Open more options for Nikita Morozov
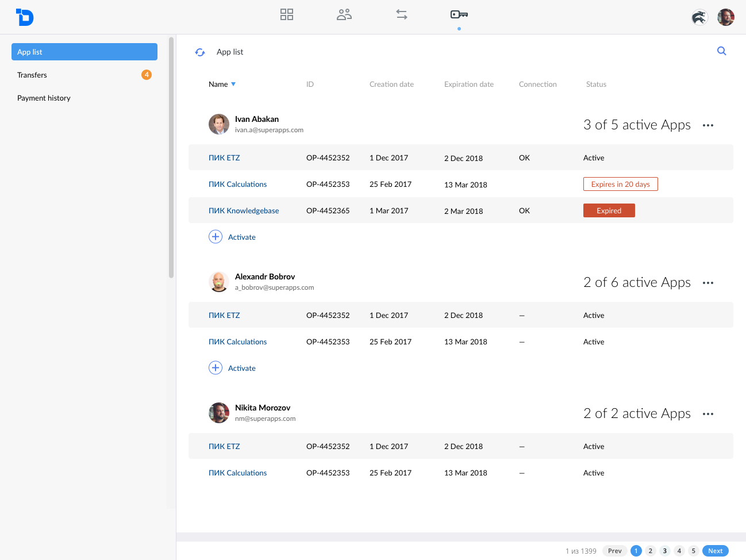Image resolution: width=746 pixels, height=560 pixels. (708, 414)
